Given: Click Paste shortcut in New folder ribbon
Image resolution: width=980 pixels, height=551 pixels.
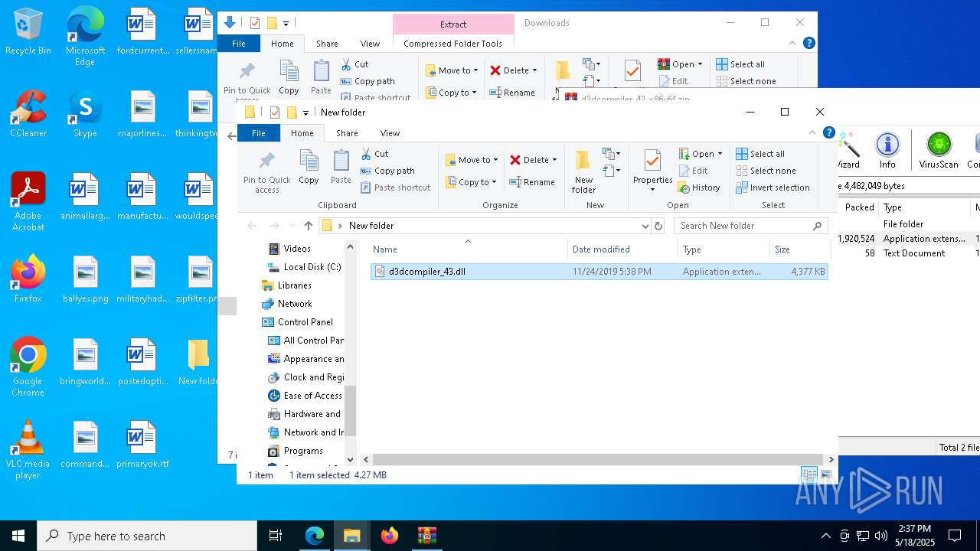Looking at the screenshot, I should tap(396, 187).
